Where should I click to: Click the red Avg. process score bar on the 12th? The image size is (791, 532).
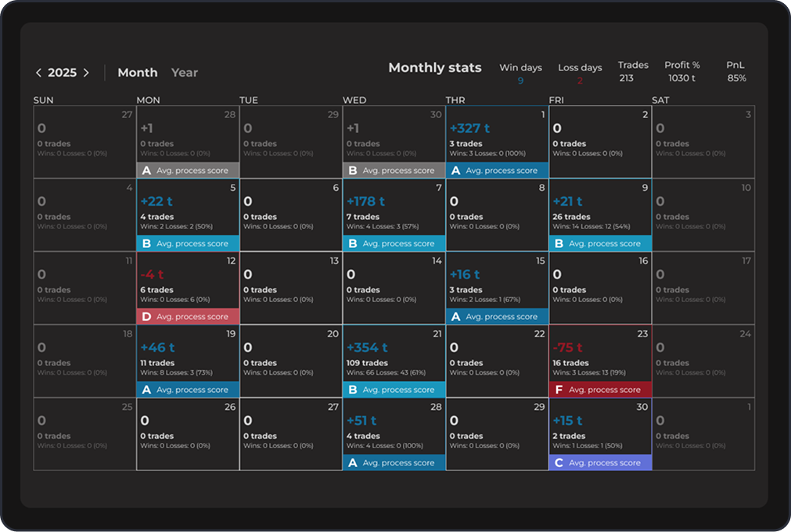pos(192,317)
